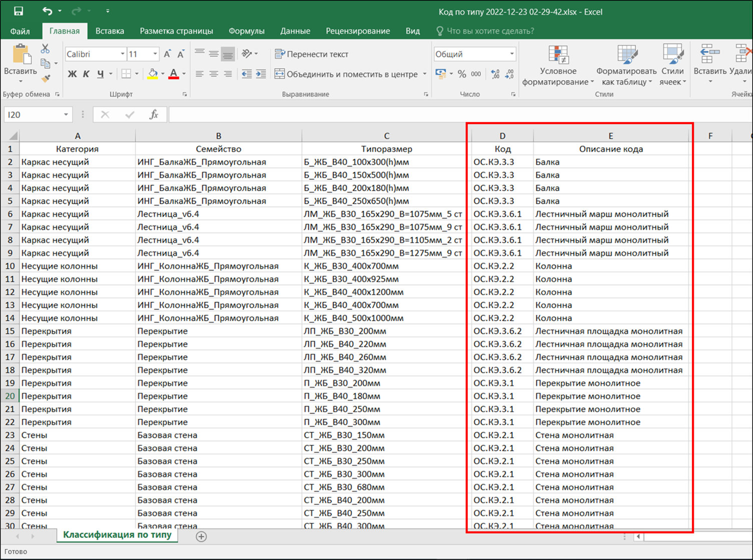The width and height of the screenshot is (753, 560).
Task: Increase font size with large A
Action: [x=168, y=54]
